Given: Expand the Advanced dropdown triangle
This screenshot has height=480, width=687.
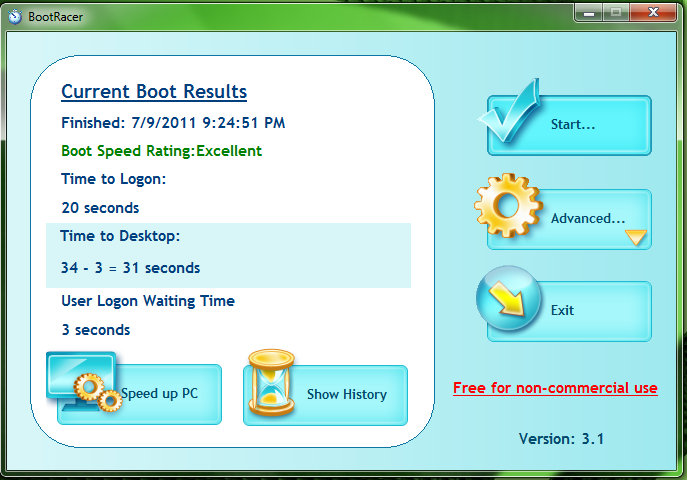Looking at the screenshot, I should [636, 237].
